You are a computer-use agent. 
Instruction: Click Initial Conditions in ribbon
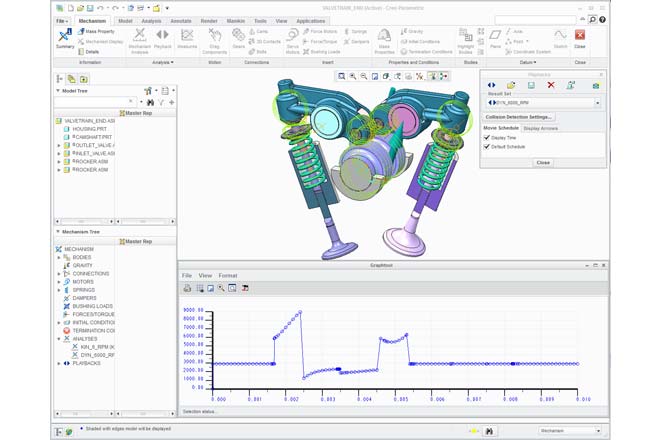tap(420, 42)
